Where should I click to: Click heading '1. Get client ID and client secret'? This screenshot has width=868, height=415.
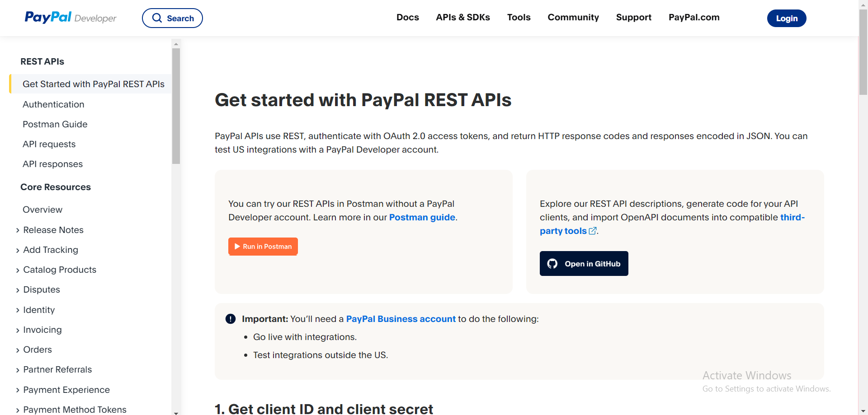pos(324,409)
